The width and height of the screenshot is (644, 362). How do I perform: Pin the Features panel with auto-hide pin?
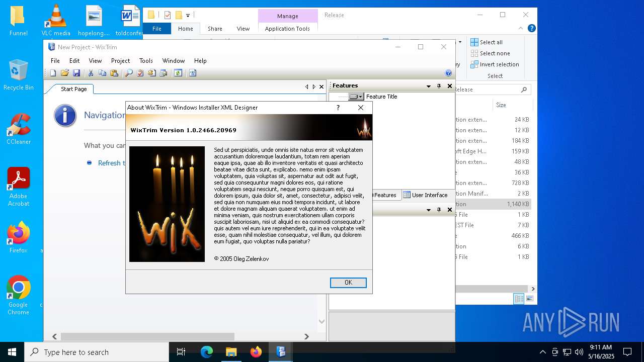439,86
